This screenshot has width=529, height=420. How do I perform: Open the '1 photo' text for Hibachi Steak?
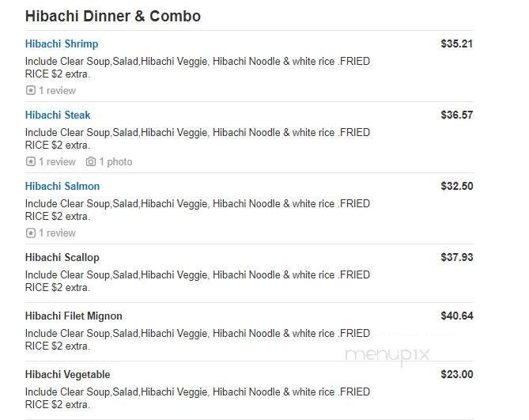point(115,162)
